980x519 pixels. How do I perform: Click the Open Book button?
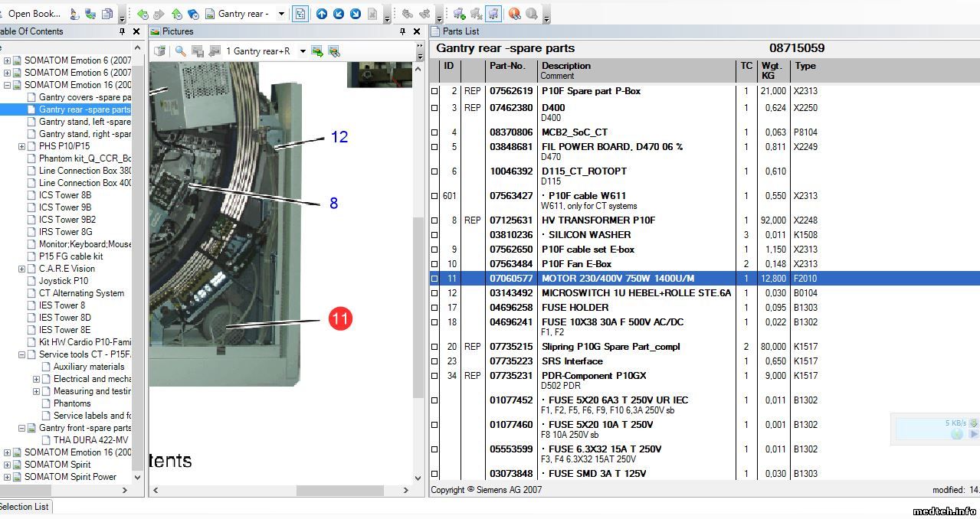click(34, 14)
